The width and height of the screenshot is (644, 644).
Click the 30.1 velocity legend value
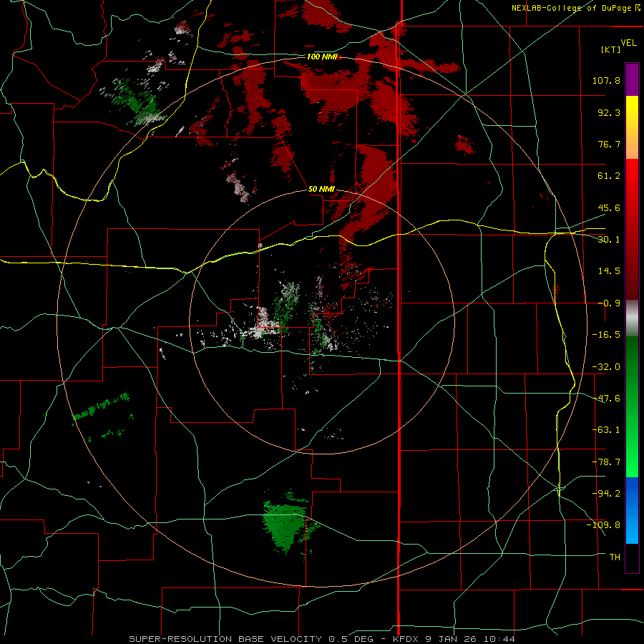609,240
